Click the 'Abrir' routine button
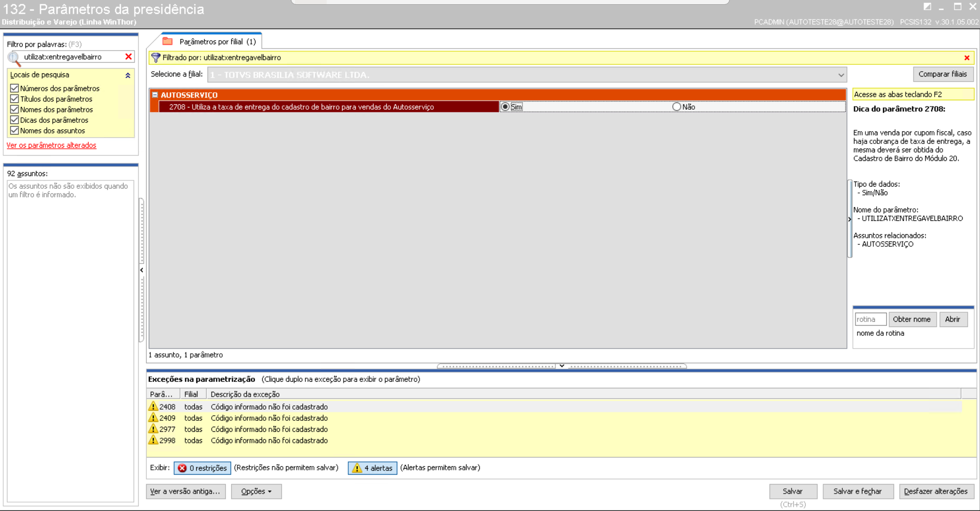980x511 pixels. coord(953,319)
